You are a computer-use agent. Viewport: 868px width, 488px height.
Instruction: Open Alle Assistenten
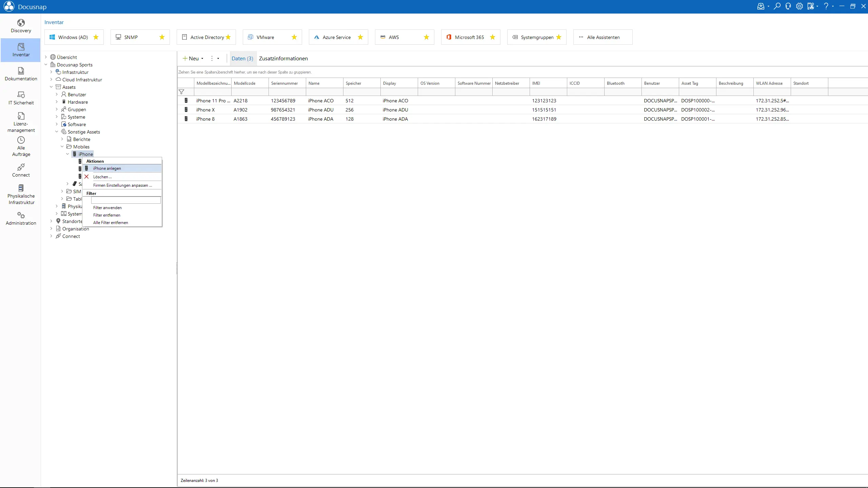coord(603,37)
